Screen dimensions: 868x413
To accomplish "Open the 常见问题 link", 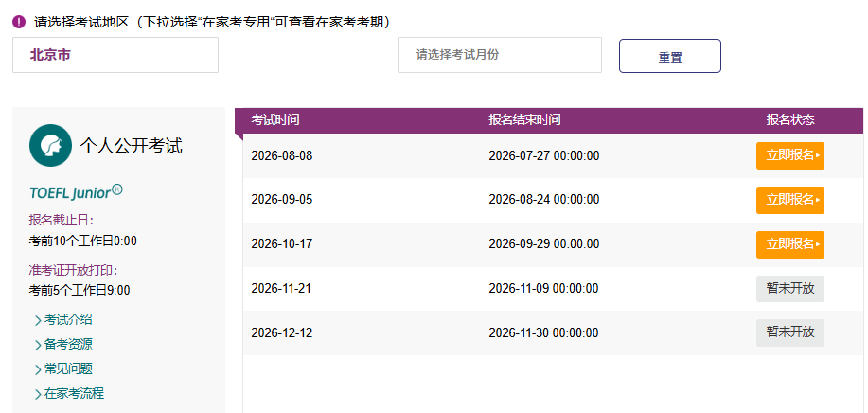I will coord(68,369).
